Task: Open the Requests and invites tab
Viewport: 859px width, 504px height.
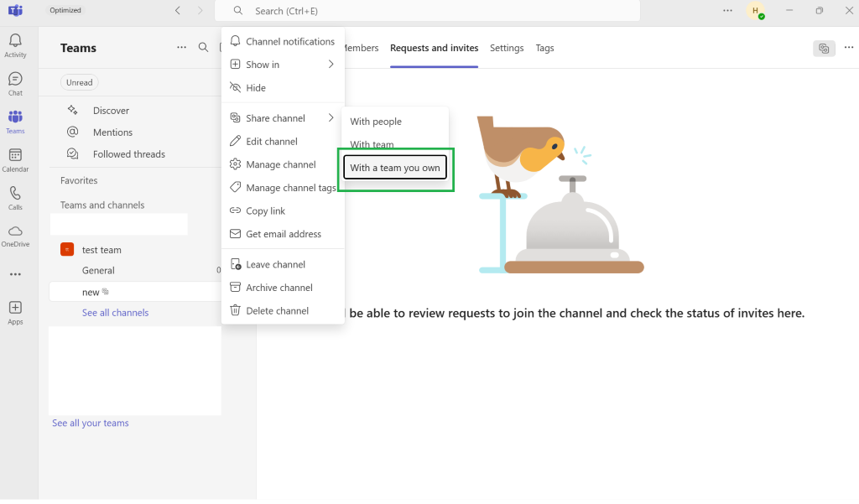Action: coord(434,48)
